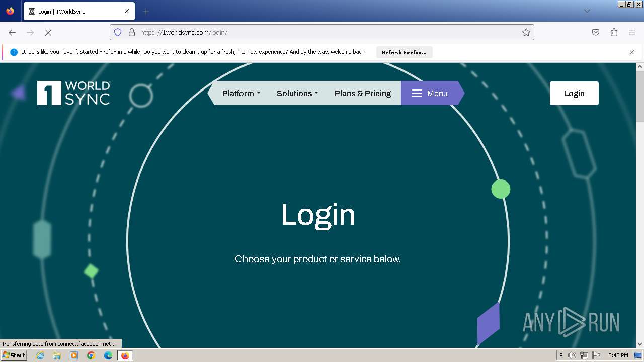Click the white Login button
The image size is (644, 362).
point(574,93)
